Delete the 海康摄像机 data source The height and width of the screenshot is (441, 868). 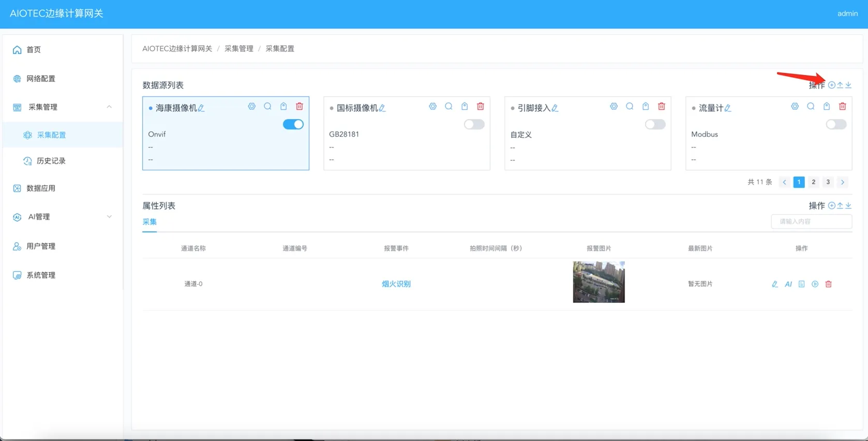(300, 106)
